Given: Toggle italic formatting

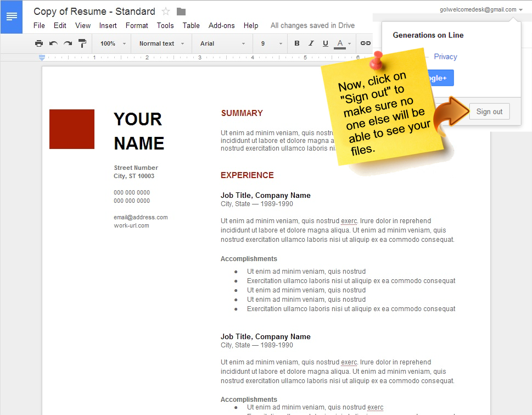Looking at the screenshot, I should 311,43.
